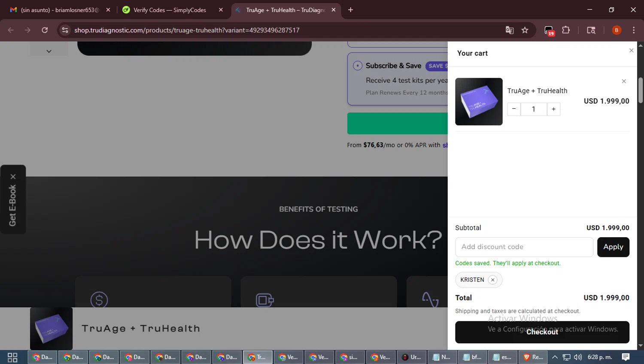The width and height of the screenshot is (644, 364).
Task: Go back to the previous page
Action: [x=11, y=30]
